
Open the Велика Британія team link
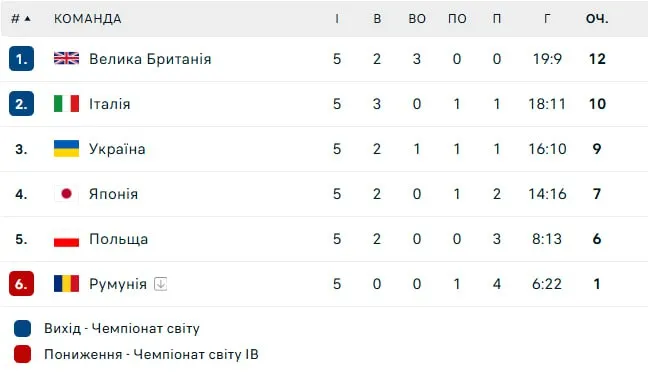coord(150,59)
